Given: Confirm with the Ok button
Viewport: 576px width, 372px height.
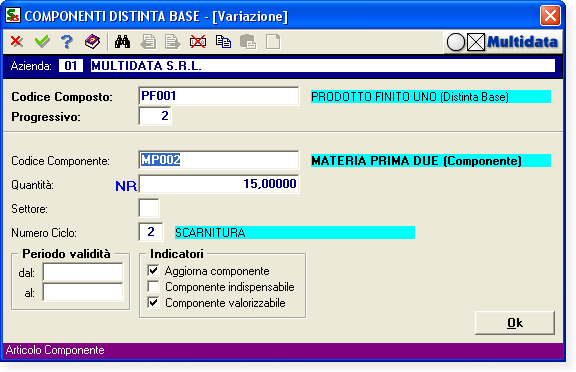Looking at the screenshot, I should (515, 323).
